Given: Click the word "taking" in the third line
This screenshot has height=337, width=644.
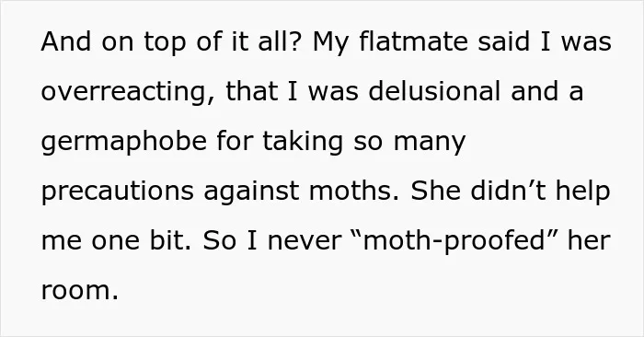Looking at the screenshot, I should coord(303,142).
